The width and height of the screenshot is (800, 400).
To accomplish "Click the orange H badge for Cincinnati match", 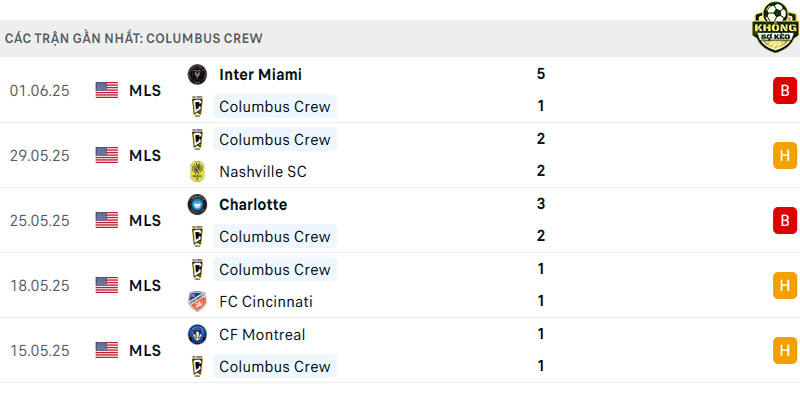I will [x=785, y=285].
